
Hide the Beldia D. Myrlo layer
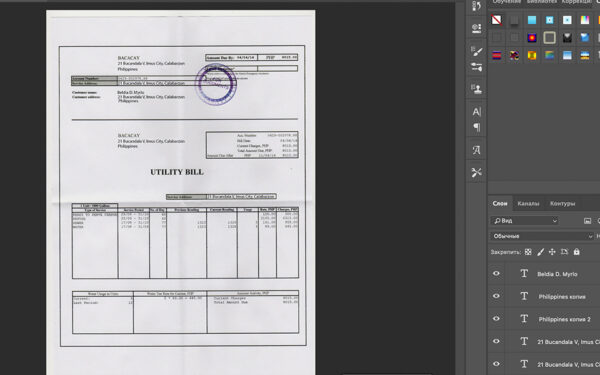click(496, 274)
